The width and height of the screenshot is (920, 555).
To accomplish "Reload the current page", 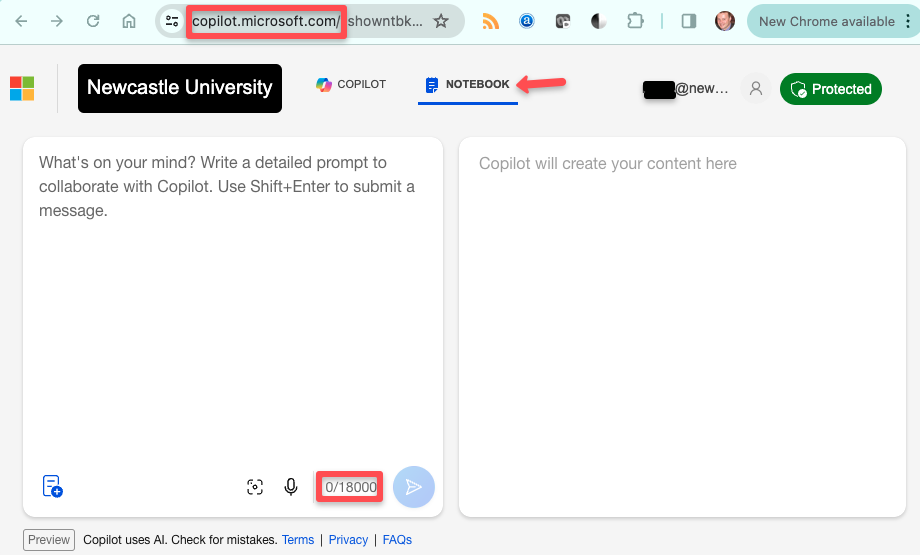I will click(93, 21).
